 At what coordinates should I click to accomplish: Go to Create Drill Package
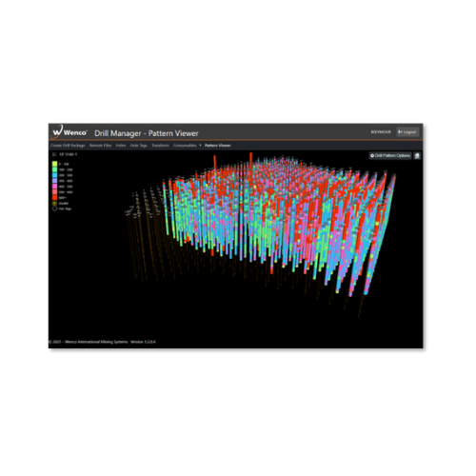pos(68,146)
